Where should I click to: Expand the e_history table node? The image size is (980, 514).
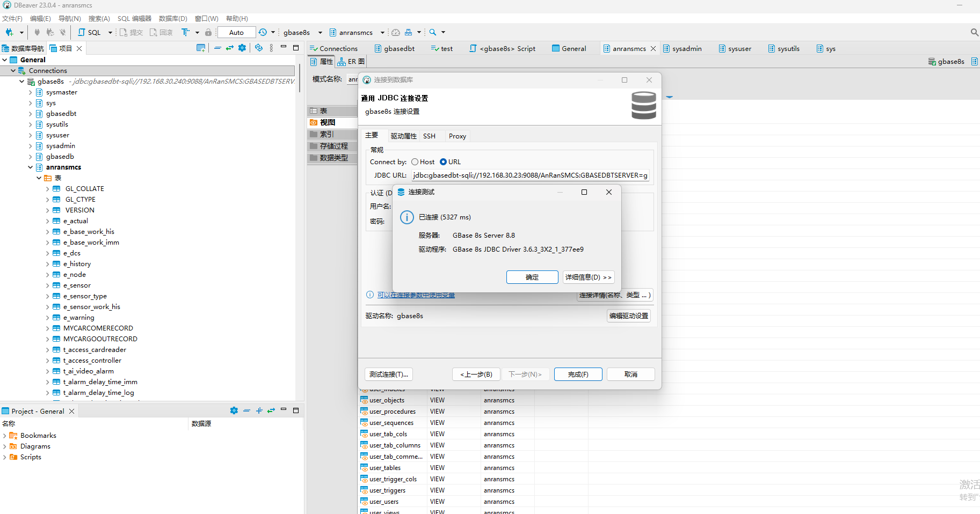(48, 264)
